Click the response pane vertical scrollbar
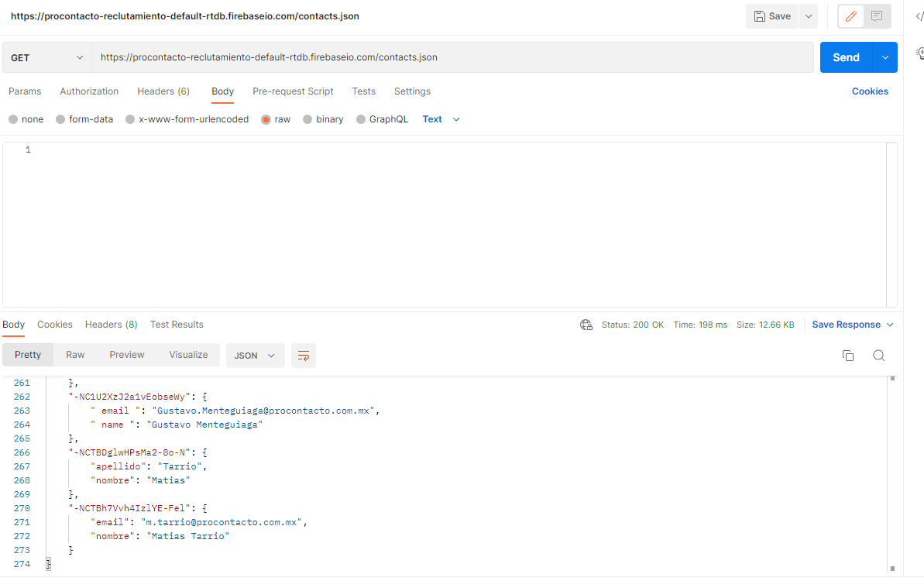924x581 pixels. coord(892,474)
